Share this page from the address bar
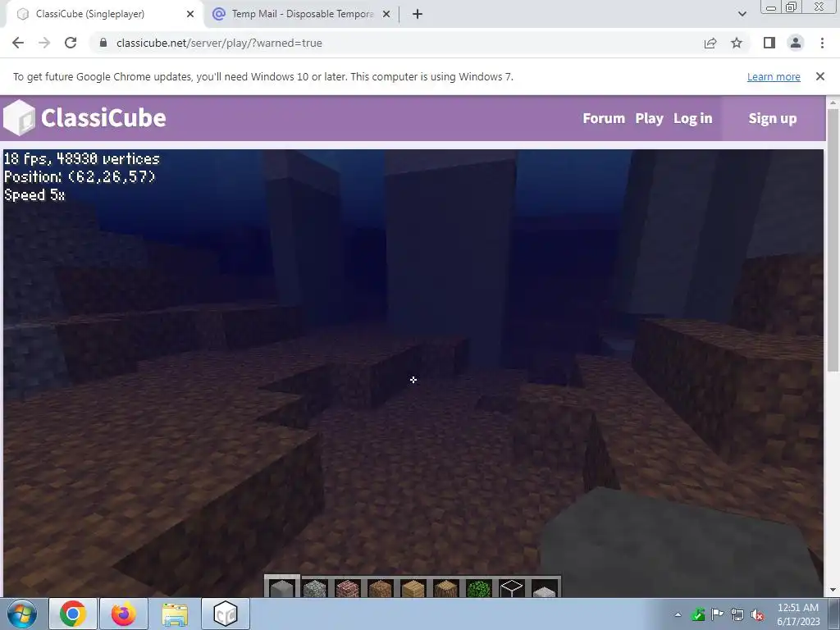The image size is (840, 630). [710, 43]
